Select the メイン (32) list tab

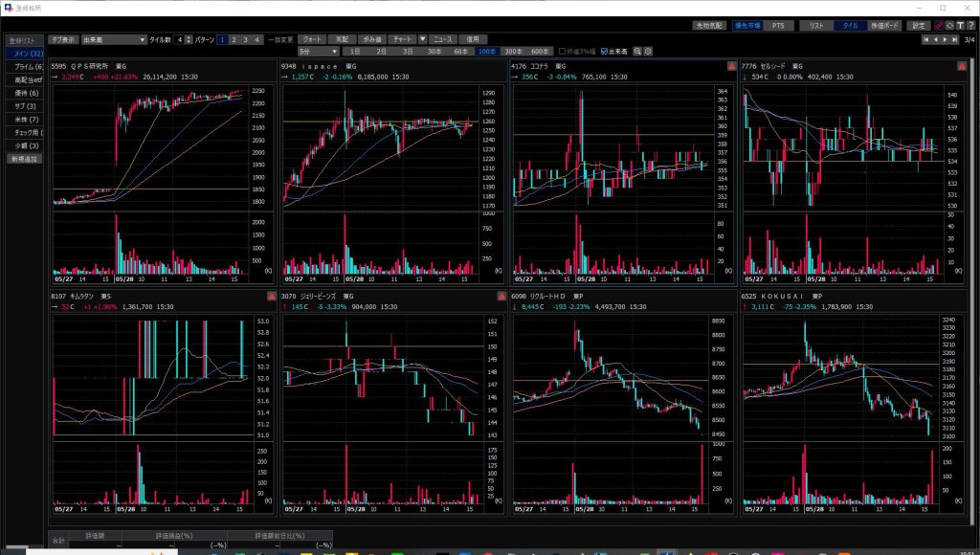25,54
